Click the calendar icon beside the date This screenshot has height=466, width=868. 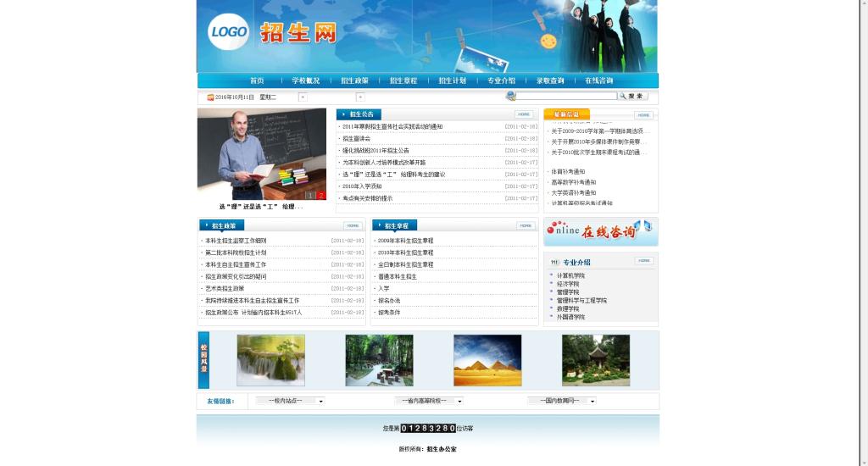click(210, 97)
